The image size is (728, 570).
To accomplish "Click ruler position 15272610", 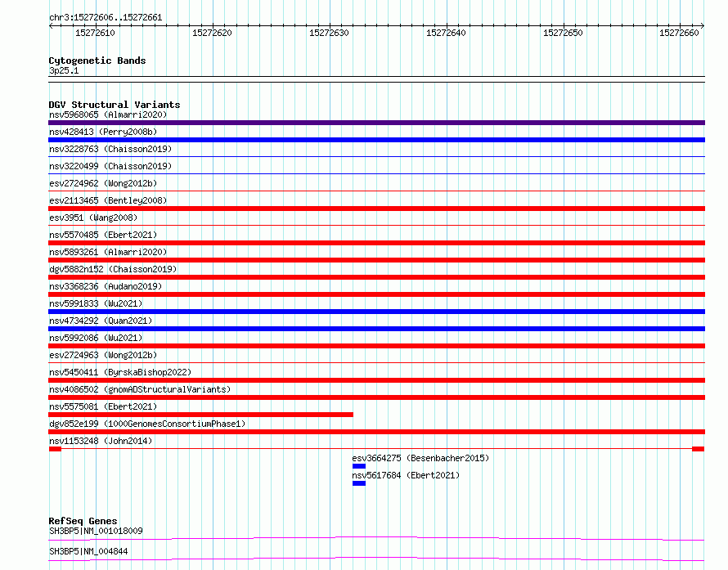I will (x=95, y=33).
